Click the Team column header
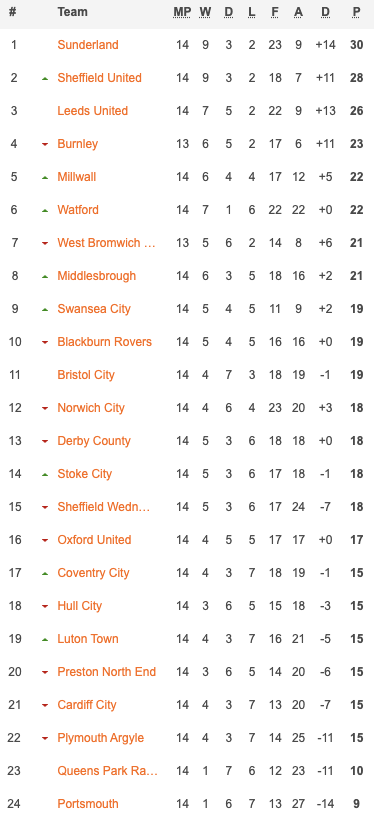Viewport: 374px width, 820px height. click(x=72, y=12)
